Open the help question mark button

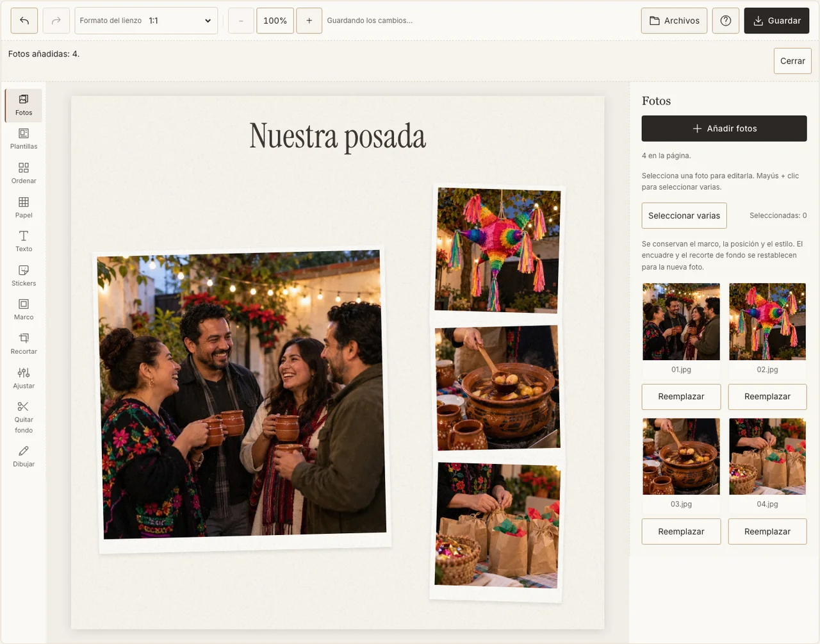pyautogui.click(x=726, y=21)
